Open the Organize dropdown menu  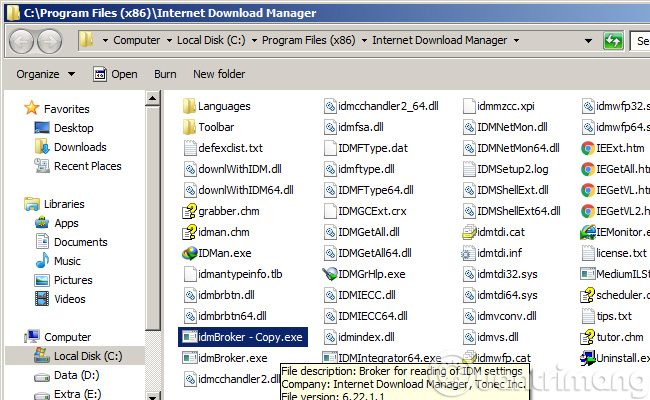(x=46, y=74)
